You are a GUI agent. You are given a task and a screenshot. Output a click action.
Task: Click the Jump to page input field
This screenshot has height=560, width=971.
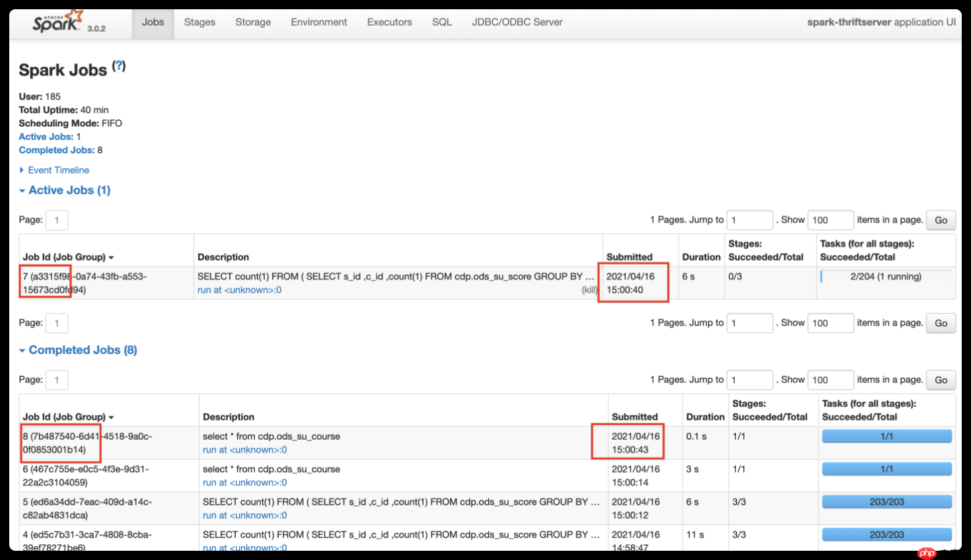[749, 220]
